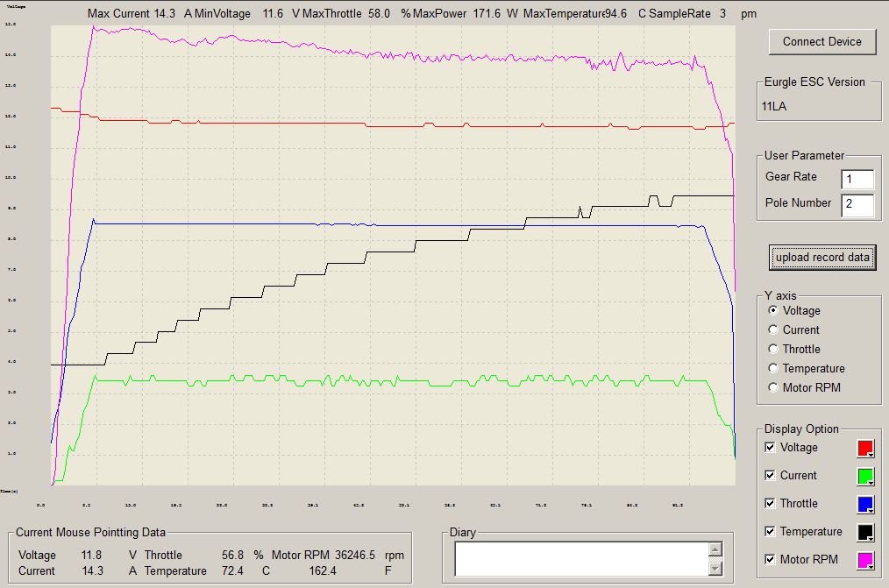
Task: Focus the Pole Number input field
Action: (857, 206)
